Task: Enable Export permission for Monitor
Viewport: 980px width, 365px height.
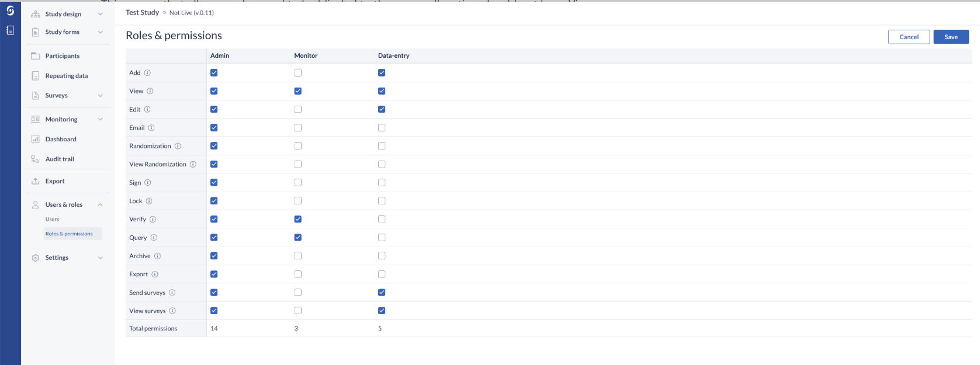Action: [x=298, y=274]
